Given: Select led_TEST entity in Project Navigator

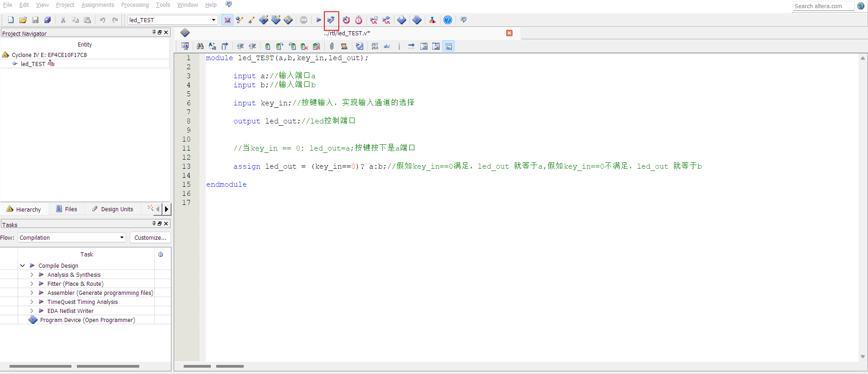Looking at the screenshot, I should pyautogui.click(x=33, y=64).
